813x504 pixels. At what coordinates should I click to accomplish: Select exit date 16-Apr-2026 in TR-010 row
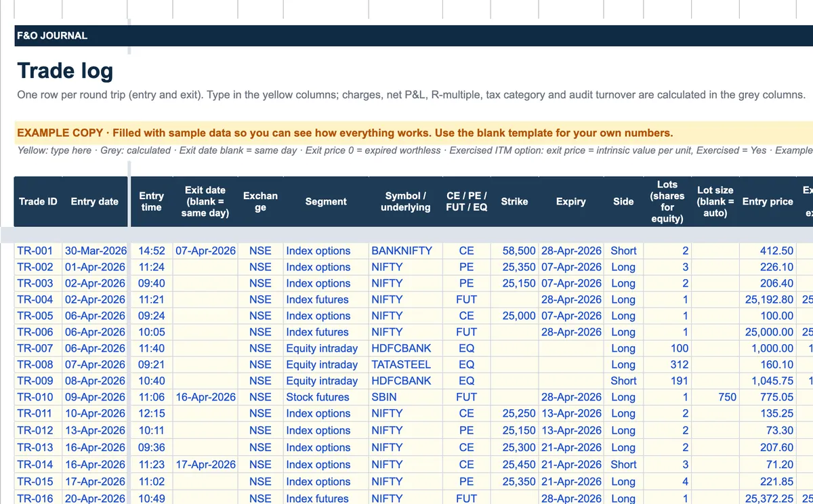pyautogui.click(x=205, y=397)
